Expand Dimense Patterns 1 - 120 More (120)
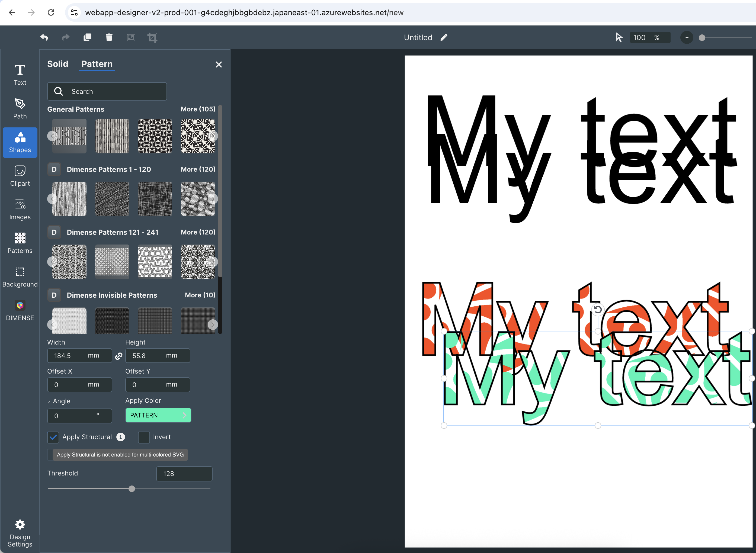 pyautogui.click(x=198, y=169)
